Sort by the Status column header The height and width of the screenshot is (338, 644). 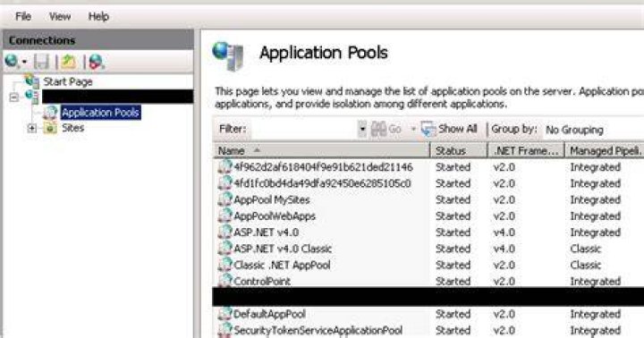click(459, 151)
